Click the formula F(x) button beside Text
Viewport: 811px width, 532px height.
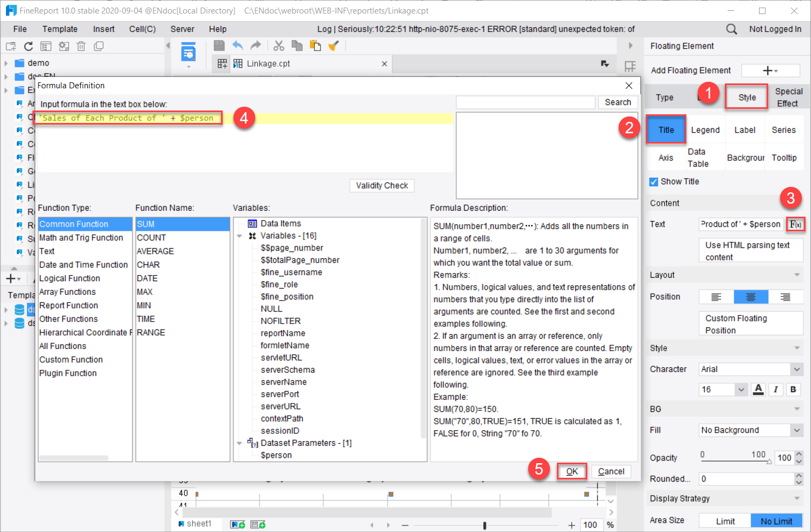(795, 224)
